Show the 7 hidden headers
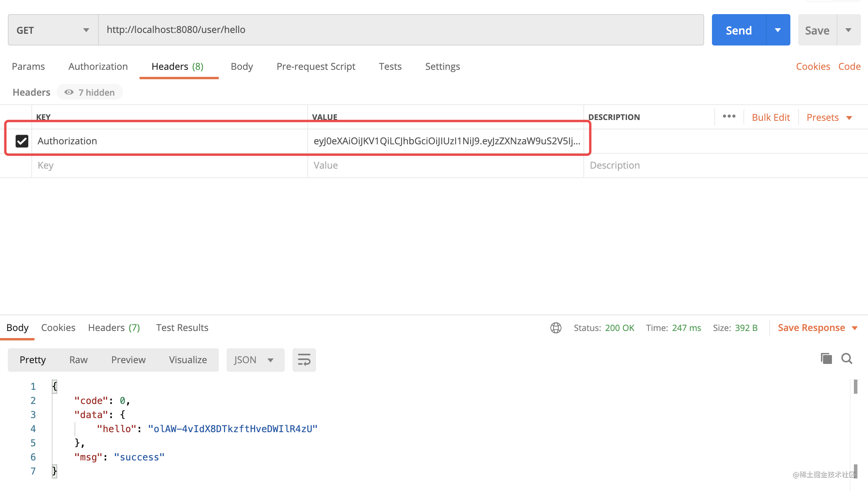Viewport: 868px width, 491px height. click(x=90, y=92)
